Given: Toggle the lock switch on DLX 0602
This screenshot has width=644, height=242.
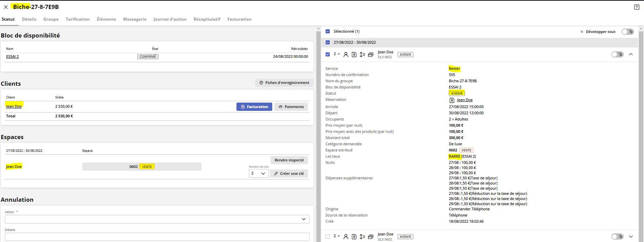Looking at the screenshot, I should (x=617, y=54).
